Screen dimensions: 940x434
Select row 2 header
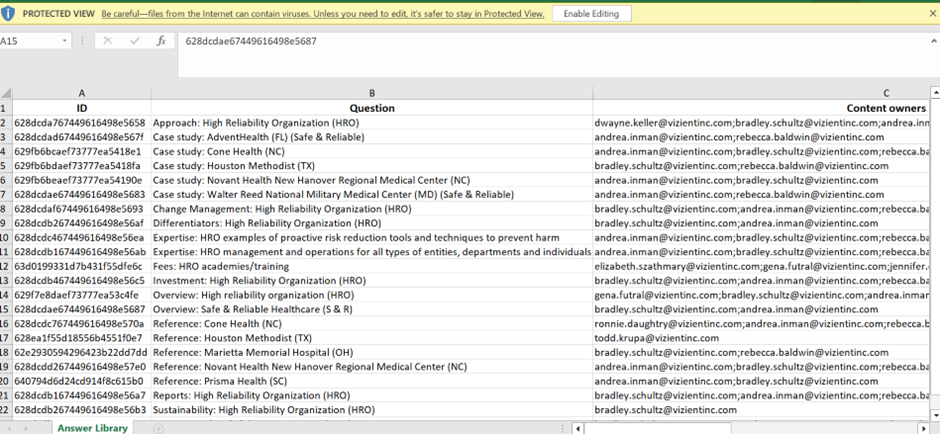tap(6, 122)
